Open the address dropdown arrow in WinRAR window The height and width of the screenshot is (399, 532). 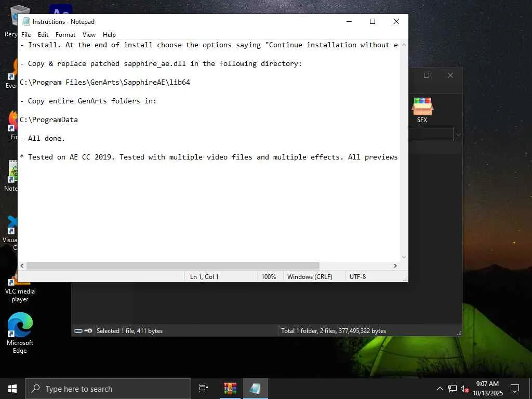pyautogui.click(x=458, y=135)
